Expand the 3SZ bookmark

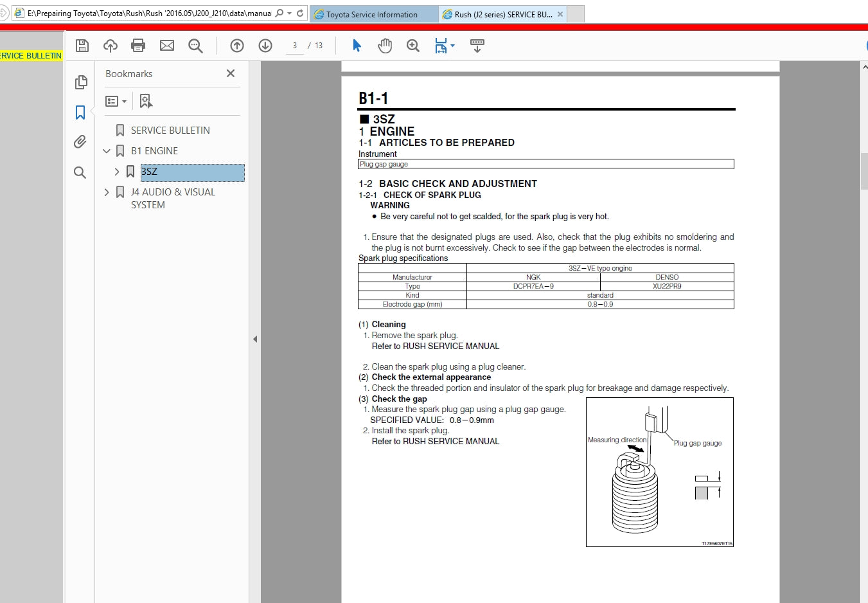point(116,172)
